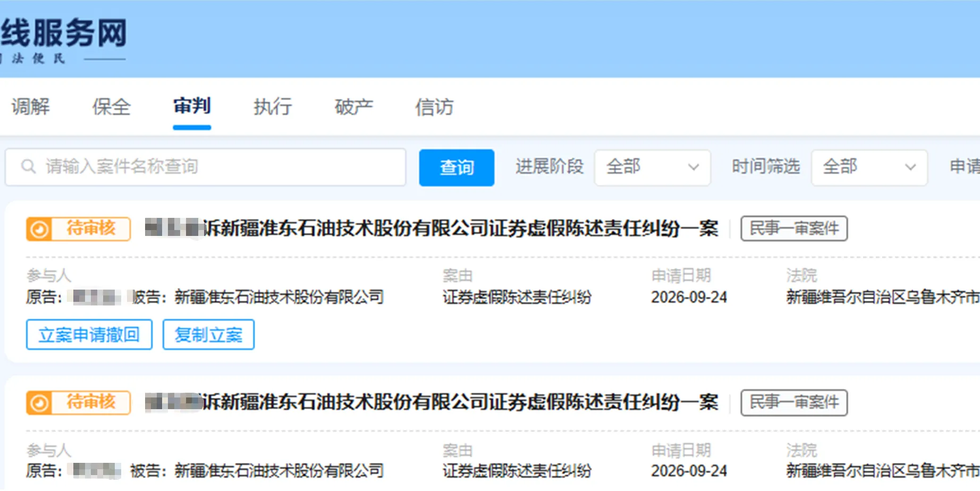
Task: Click the first case's court 新疆维吾尔自治区乌鲁木齐市
Action: click(883, 297)
